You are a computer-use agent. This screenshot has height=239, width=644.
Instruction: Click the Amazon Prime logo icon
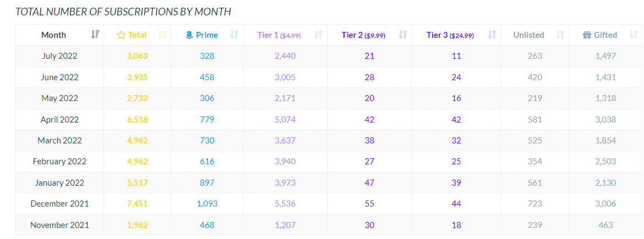click(x=189, y=35)
